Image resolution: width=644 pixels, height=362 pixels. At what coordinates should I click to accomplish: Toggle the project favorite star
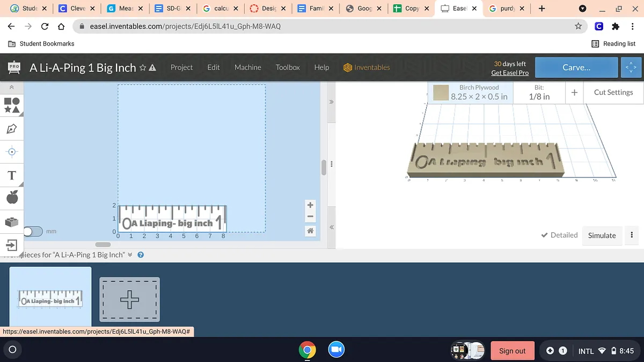coord(143,68)
